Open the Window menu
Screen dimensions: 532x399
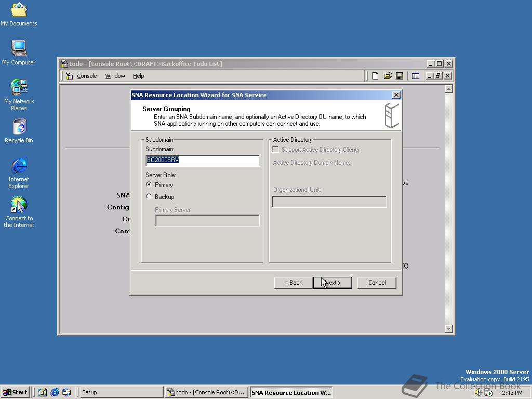[x=115, y=76]
